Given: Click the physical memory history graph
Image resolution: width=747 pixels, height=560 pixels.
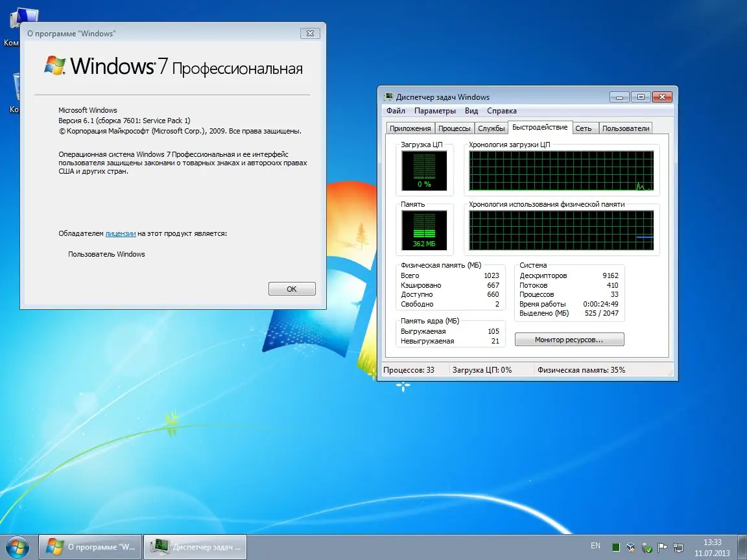Looking at the screenshot, I should tap(561, 230).
